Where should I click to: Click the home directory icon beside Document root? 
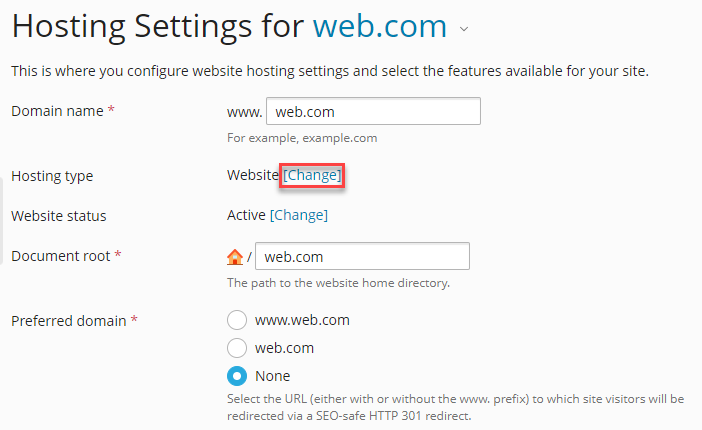click(235, 257)
